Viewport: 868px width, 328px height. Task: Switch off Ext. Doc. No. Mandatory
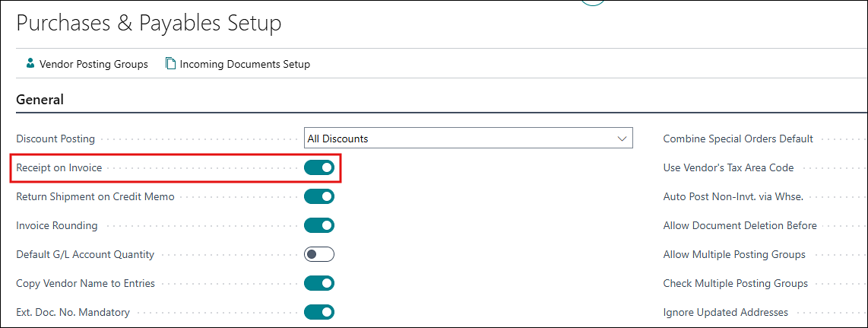(319, 312)
